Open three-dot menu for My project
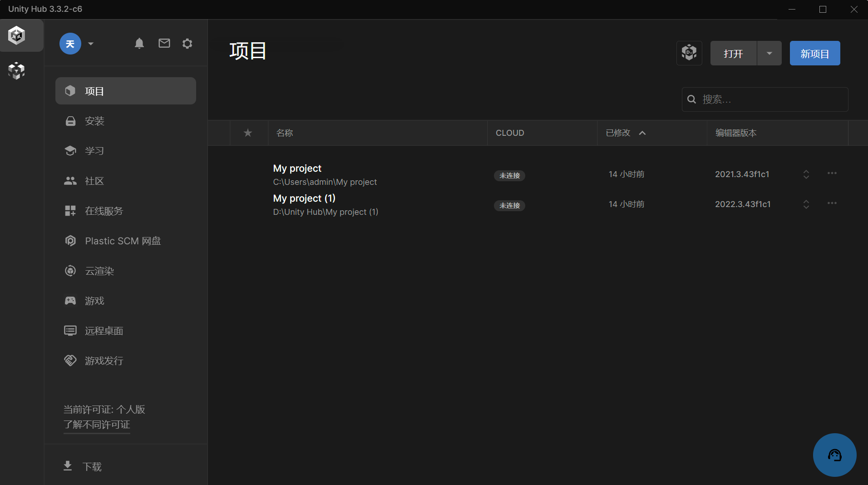868x485 pixels. (832, 173)
